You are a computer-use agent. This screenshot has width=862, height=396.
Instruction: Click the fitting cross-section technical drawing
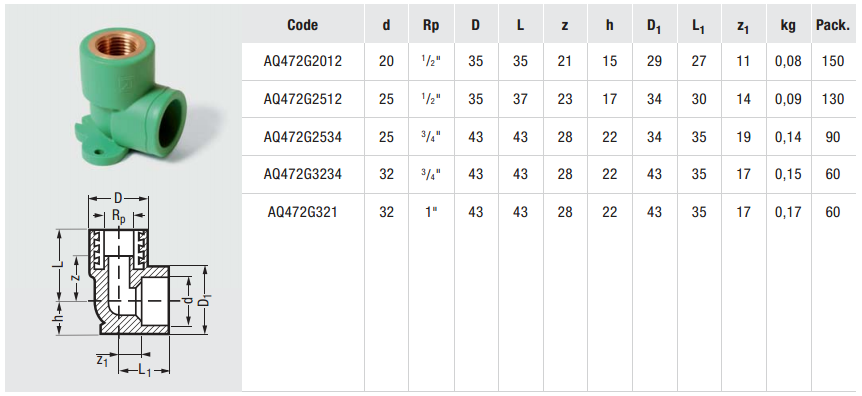[x=134, y=285]
